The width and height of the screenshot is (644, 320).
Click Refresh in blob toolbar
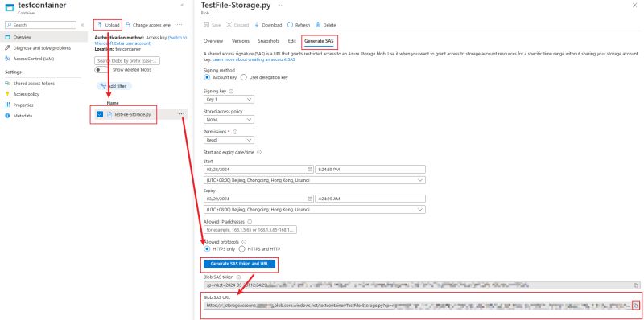[299, 25]
